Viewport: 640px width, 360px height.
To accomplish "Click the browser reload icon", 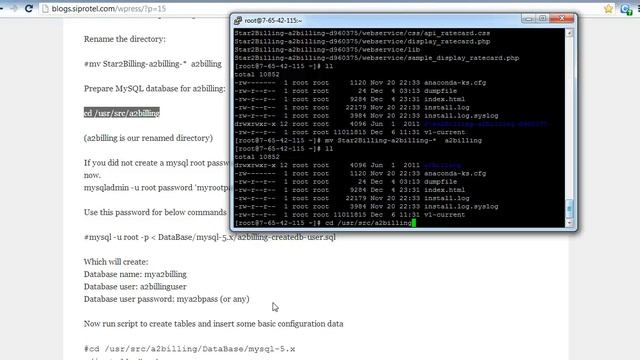I will coord(29,8).
